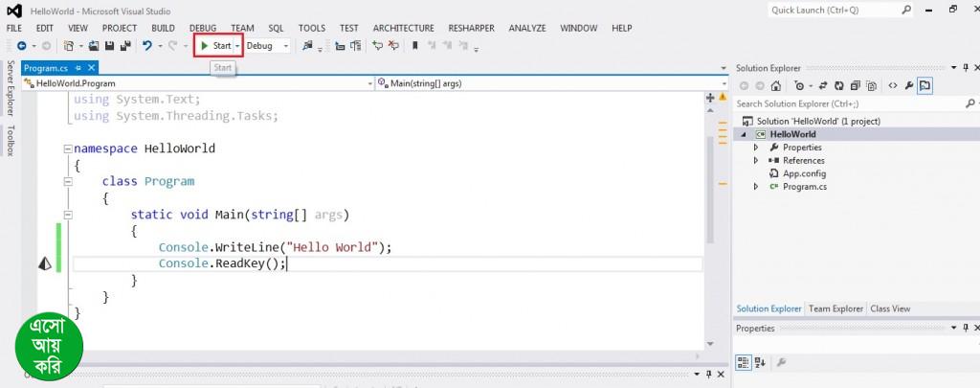Click the wrench Properties icon in Solution Explorer toolbar
980x388 pixels.
[x=909, y=85]
